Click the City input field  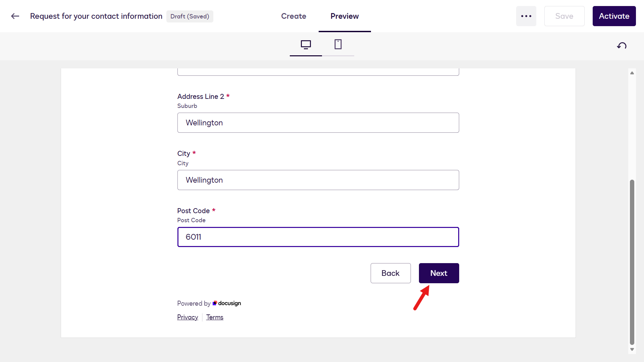(318, 180)
